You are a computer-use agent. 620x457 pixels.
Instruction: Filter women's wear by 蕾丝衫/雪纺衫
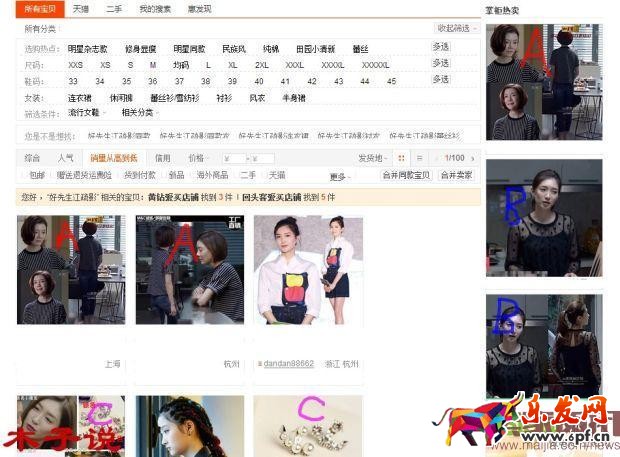[x=175, y=98]
